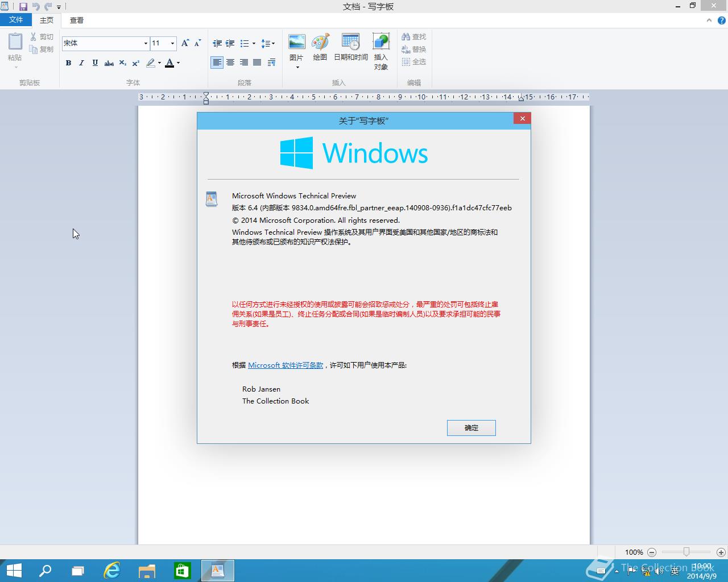Toggle Underline formatting
This screenshot has width=728, height=582.
click(x=95, y=63)
